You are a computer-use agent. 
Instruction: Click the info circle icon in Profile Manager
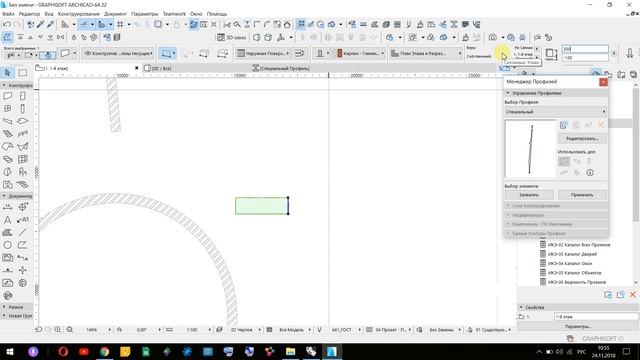pyautogui.click(x=590, y=173)
